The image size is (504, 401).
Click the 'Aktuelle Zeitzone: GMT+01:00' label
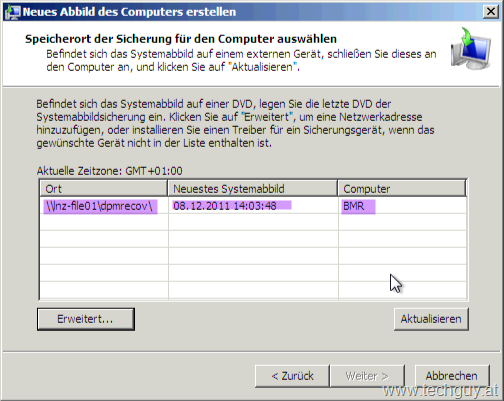[109, 171]
